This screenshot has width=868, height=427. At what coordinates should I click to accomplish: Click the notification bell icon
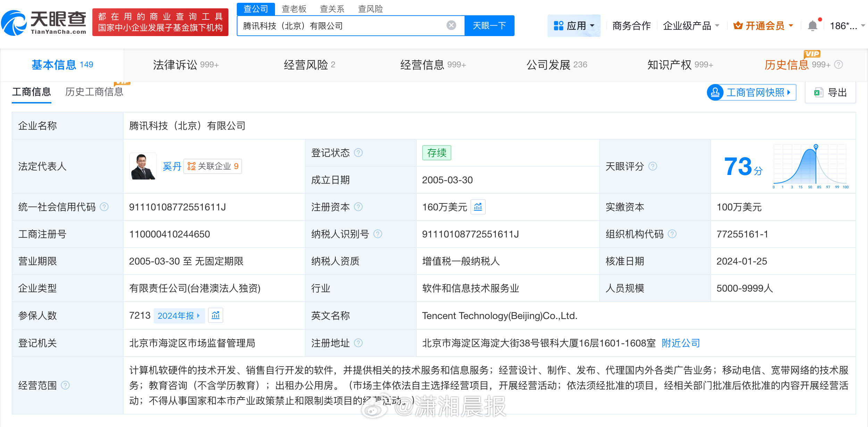click(812, 26)
